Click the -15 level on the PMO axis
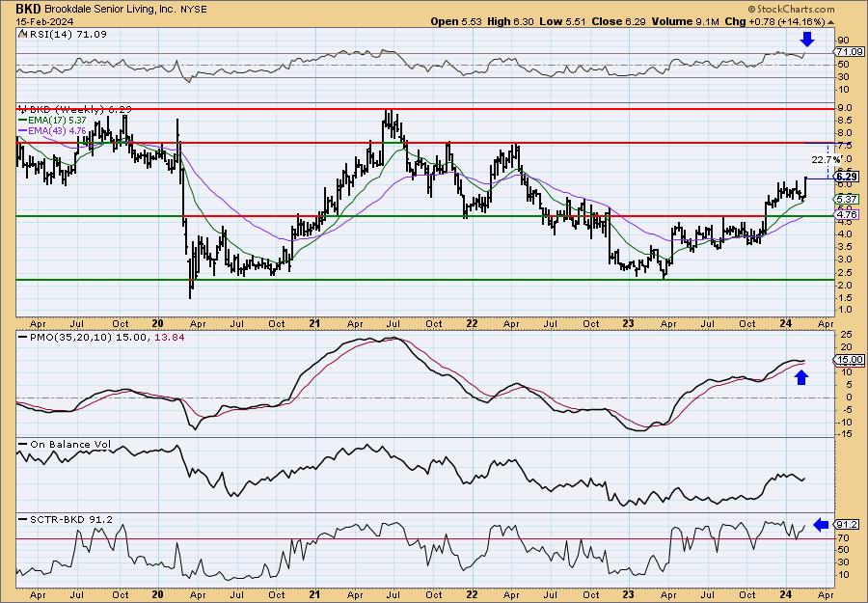This screenshot has height=603, width=868. pyautogui.click(x=844, y=435)
